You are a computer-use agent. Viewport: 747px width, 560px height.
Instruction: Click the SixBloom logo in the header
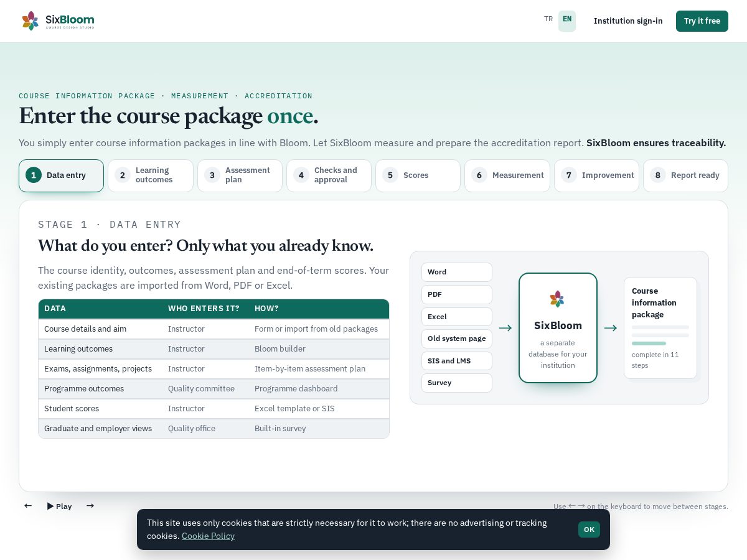pos(58,21)
